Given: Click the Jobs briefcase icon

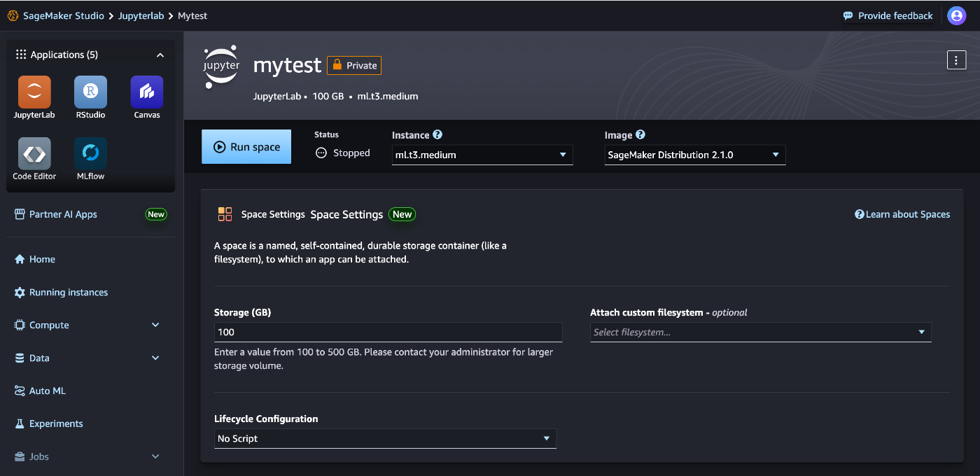Looking at the screenshot, I should pyautogui.click(x=20, y=456).
